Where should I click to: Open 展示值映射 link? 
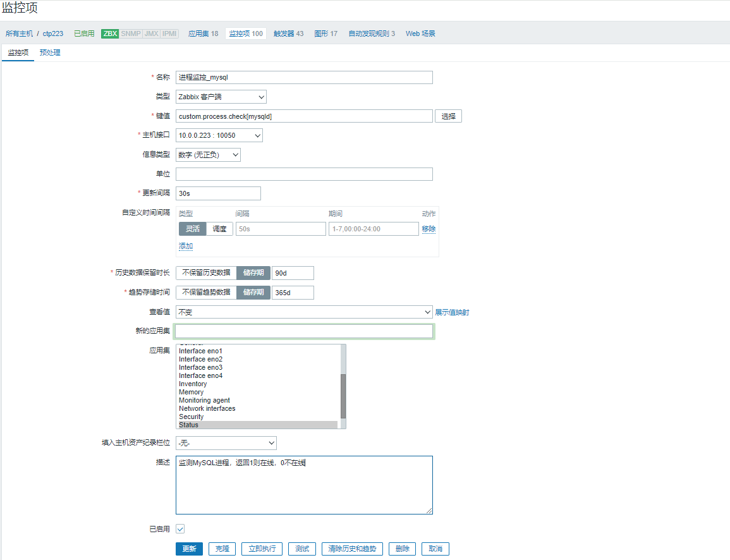[x=452, y=312]
